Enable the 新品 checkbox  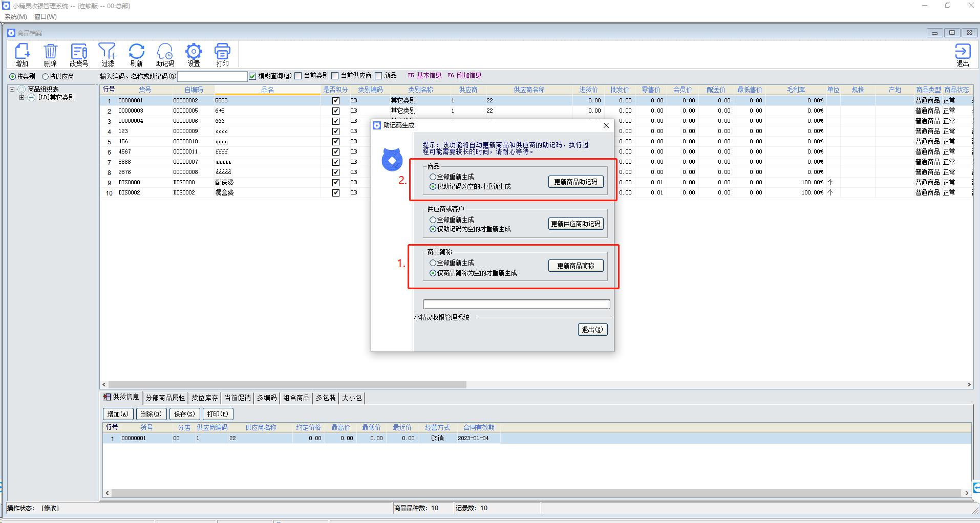[x=378, y=76]
